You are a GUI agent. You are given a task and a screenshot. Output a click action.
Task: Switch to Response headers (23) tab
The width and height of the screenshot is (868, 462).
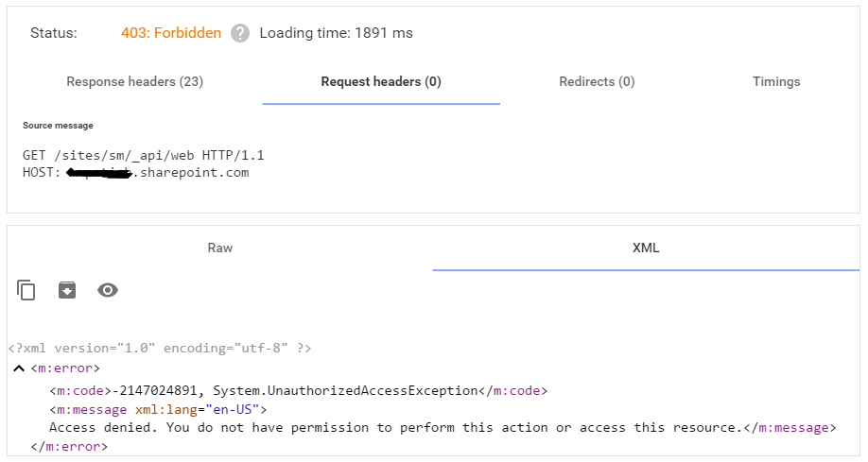(x=134, y=82)
